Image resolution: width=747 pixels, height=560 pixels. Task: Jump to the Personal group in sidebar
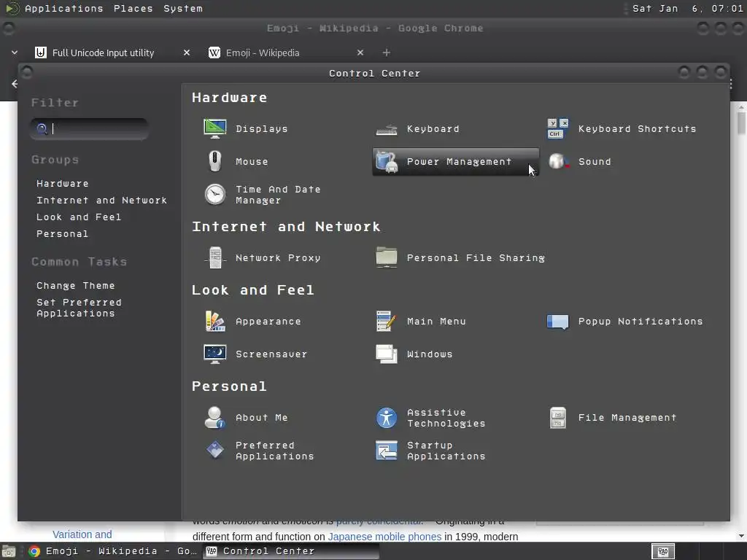click(x=63, y=233)
